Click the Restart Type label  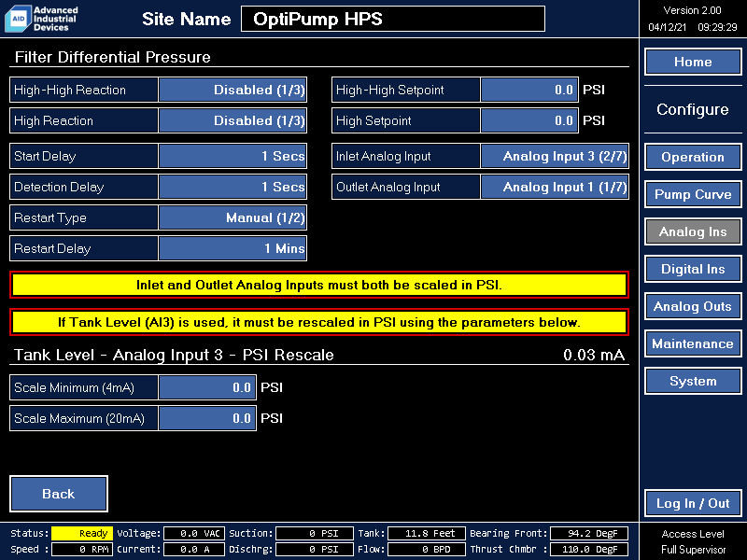[x=50, y=218]
